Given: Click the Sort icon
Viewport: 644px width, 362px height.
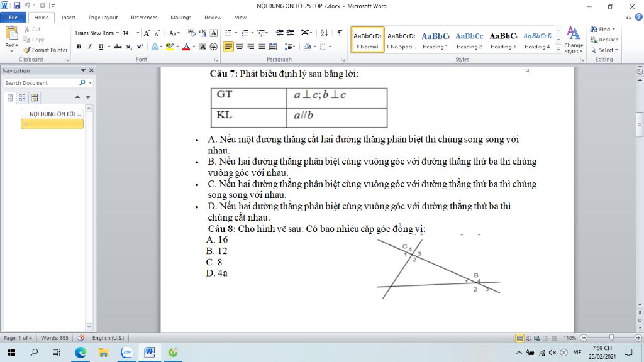Looking at the screenshot, I should [x=324, y=33].
